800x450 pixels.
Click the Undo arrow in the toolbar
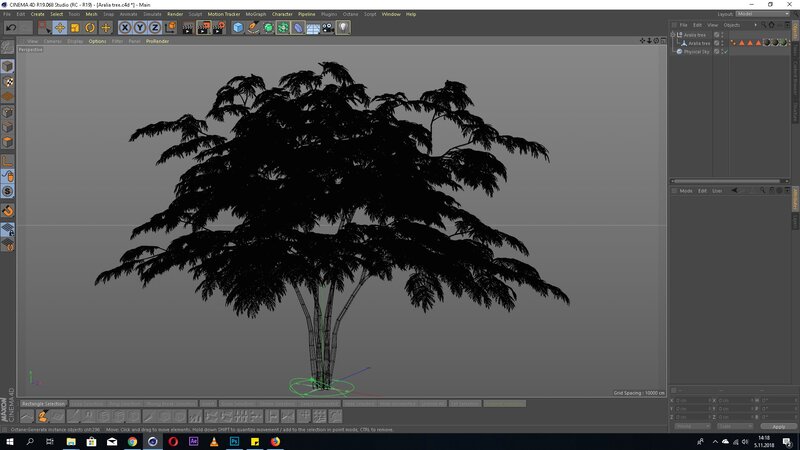[x=11, y=28]
